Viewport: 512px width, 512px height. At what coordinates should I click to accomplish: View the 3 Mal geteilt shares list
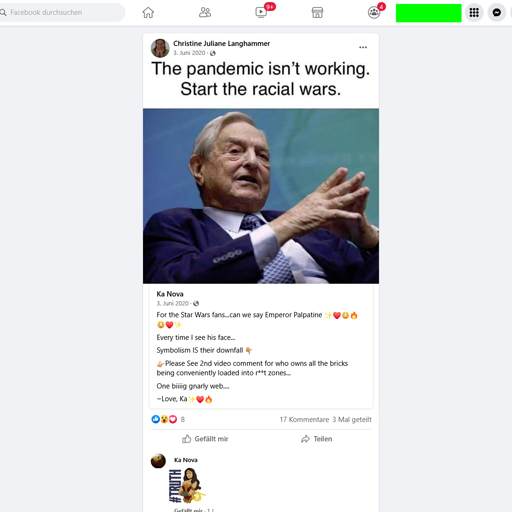pyautogui.click(x=352, y=419)
